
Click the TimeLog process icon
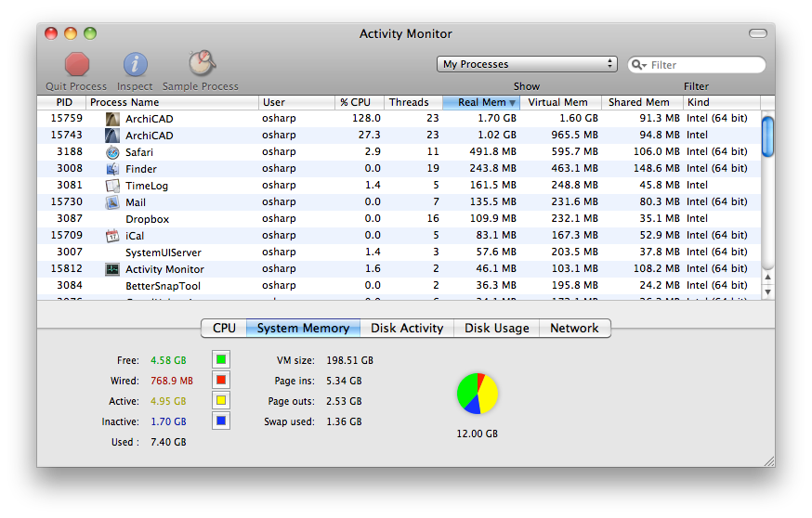[112, 186]
